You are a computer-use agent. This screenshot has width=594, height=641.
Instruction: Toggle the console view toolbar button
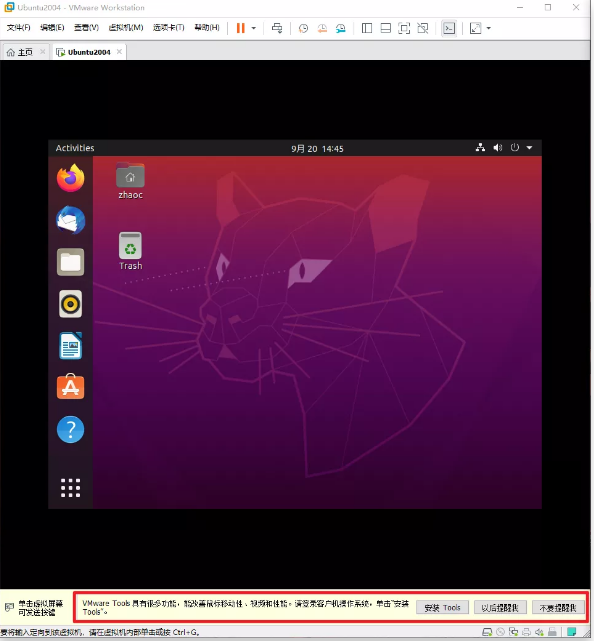click(x=449, y=28)
